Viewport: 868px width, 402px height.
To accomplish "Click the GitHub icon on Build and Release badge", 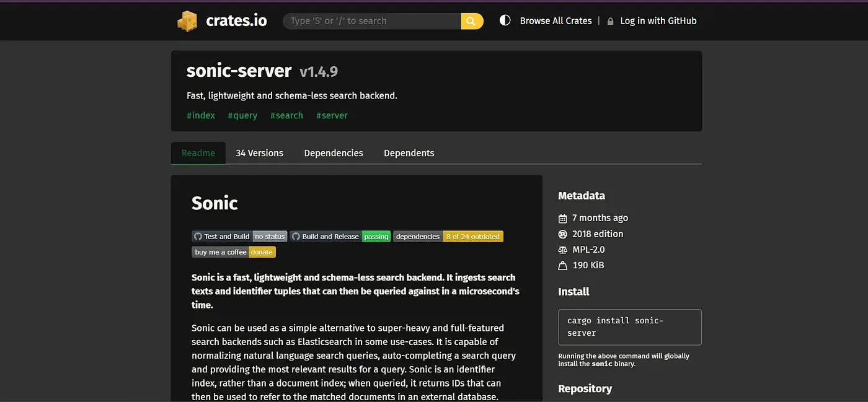I will pos(296,237).
